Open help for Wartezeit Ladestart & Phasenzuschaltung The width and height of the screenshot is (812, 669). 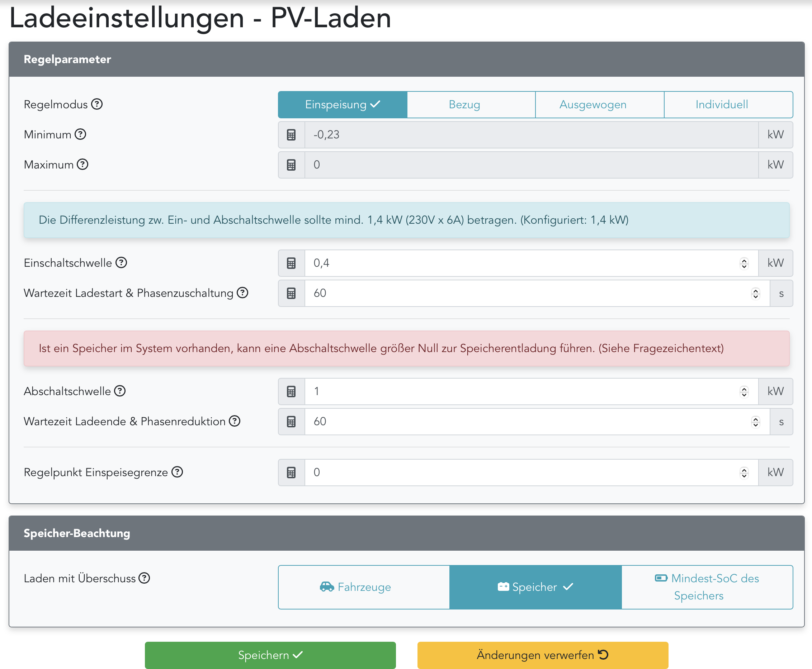[242, 293]
